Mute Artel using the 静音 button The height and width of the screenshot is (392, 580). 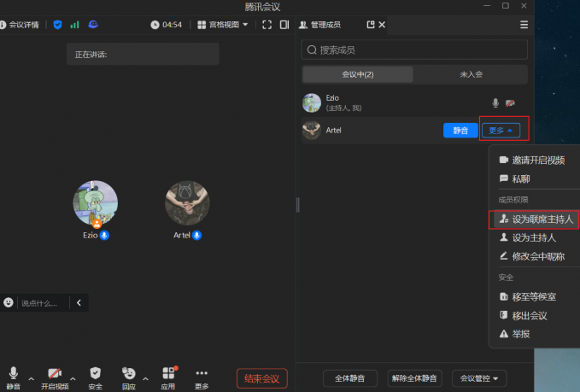460,130
